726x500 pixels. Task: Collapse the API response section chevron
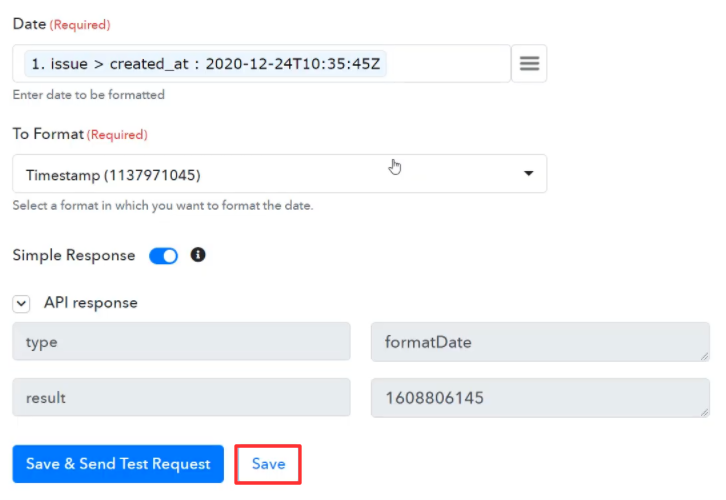pos(21,304)
